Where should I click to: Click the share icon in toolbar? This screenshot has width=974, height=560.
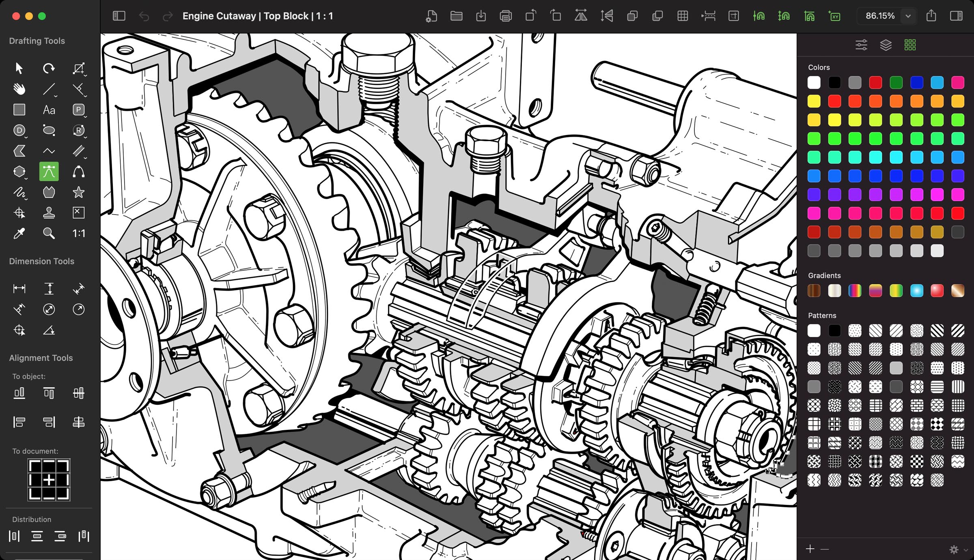point(931,16)
